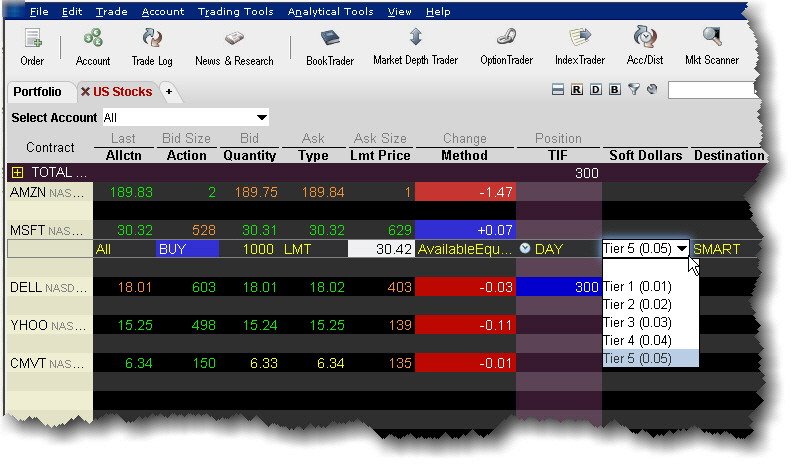The height and width of the screenshot is (464, 797).
Task: Open the Trading Tools menu
Action: [x=235, y=12]
